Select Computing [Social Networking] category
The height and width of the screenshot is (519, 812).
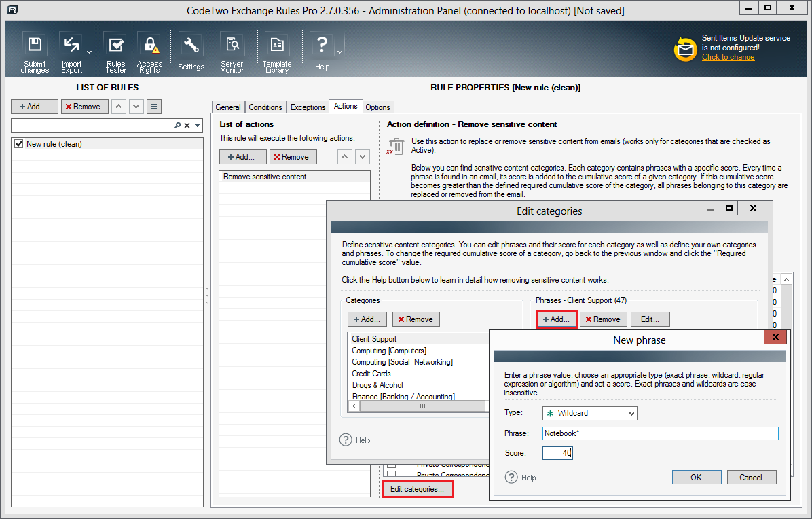pos(418,362)
